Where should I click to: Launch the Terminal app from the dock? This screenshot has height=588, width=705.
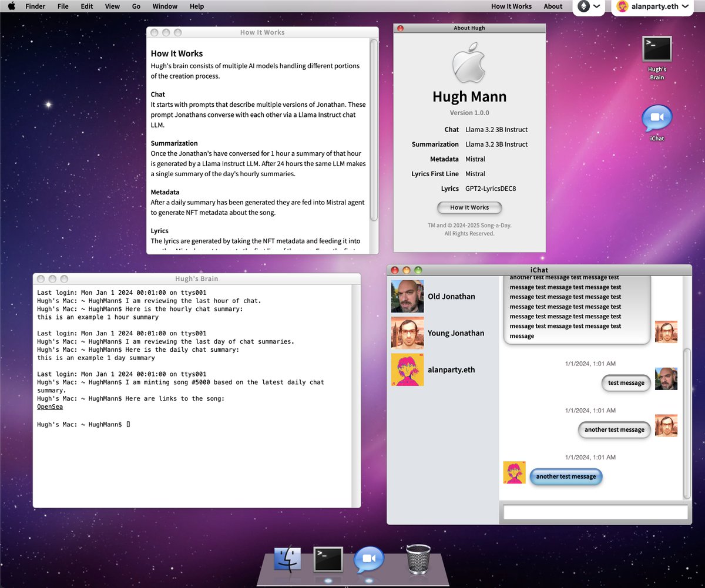[x=328, y=559]
